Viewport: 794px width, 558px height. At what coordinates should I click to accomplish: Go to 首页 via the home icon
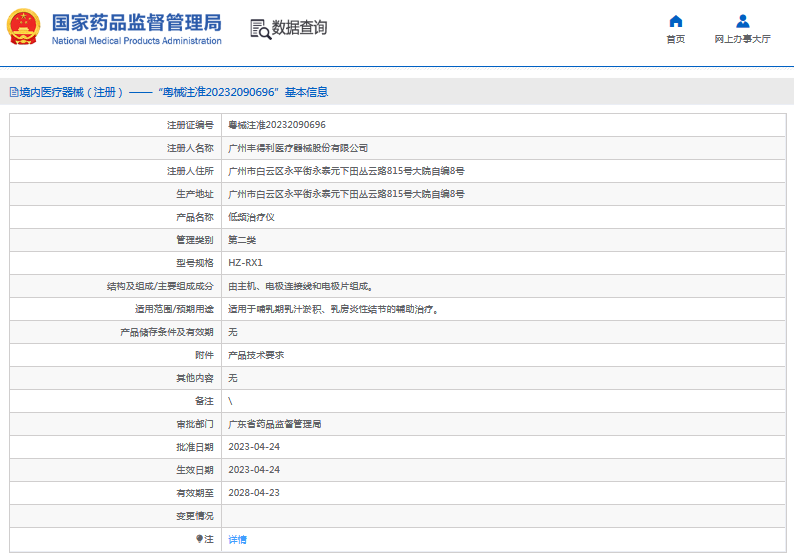676,21
